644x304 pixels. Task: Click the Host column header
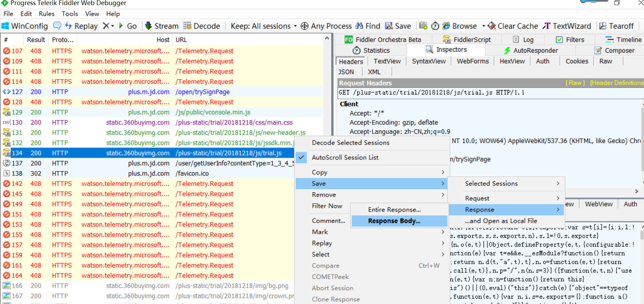(x=125, y=40)
